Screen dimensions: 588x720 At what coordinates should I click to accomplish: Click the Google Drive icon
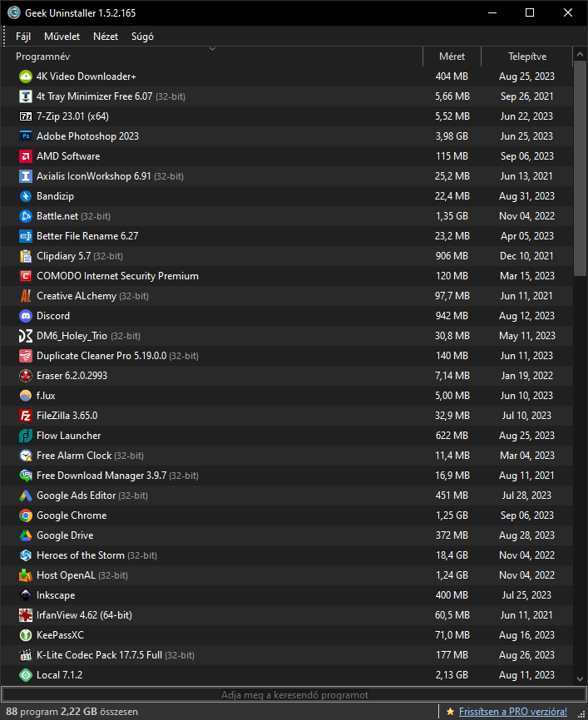pyautogui.click(x=26, y=535)
